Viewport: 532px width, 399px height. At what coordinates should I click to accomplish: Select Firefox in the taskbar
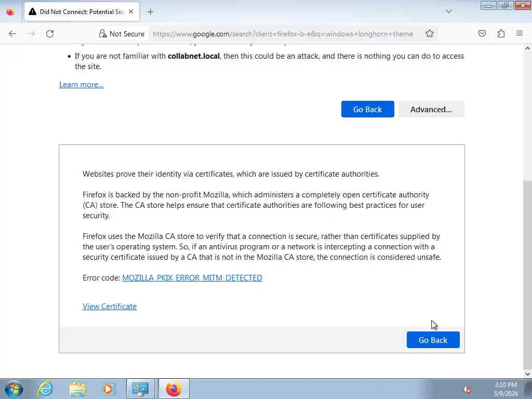click(x=174, y=389)
